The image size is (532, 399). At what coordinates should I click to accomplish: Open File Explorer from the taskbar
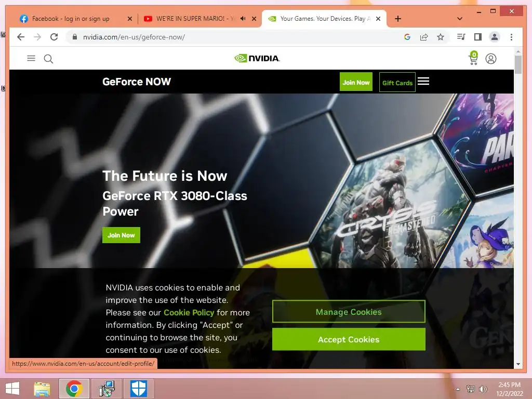42,389
